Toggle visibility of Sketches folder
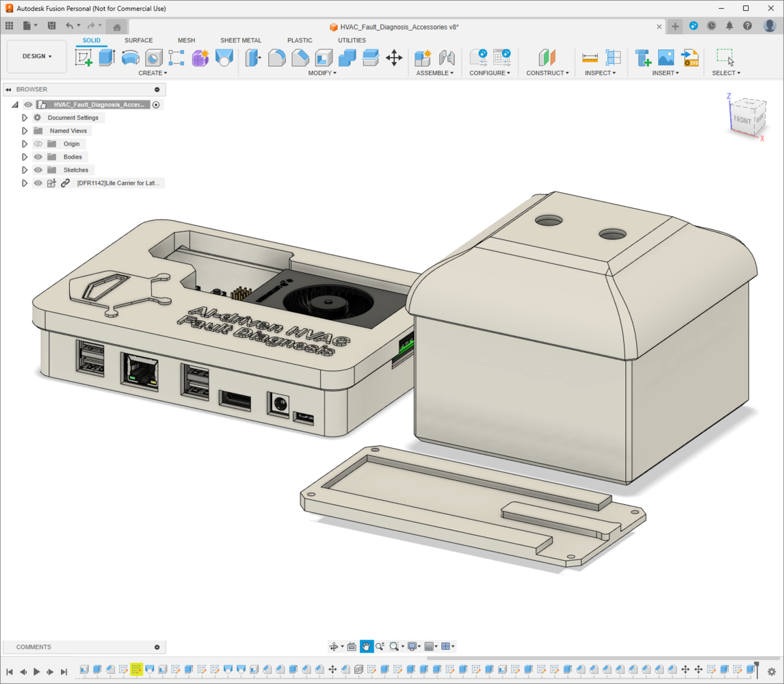This screenshot has height=684, width=784. [x=38, y=170]
